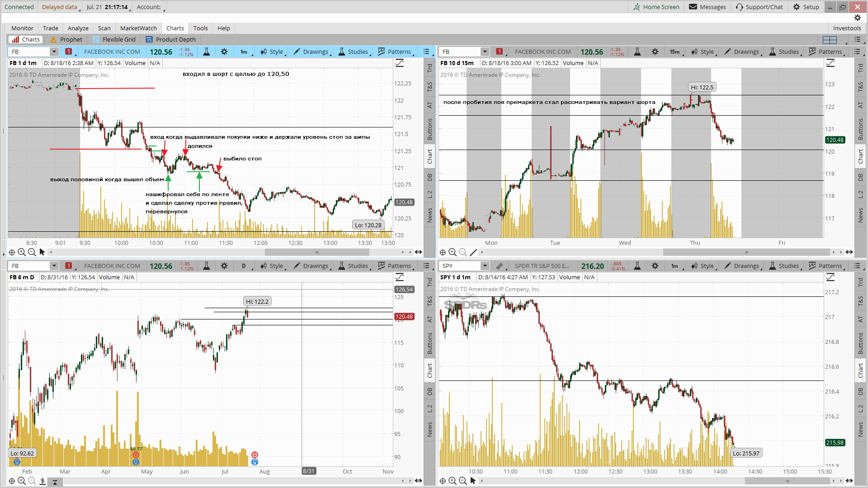This screenshot has width=868, height=488.
Task: Switch to Prophet subtab
Action: coord(66,39)
